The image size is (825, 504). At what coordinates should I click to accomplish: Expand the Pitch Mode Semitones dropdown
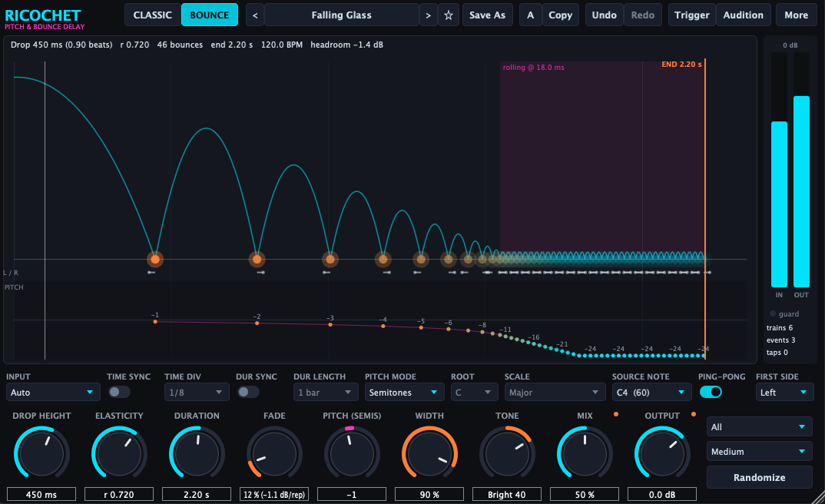403,393
